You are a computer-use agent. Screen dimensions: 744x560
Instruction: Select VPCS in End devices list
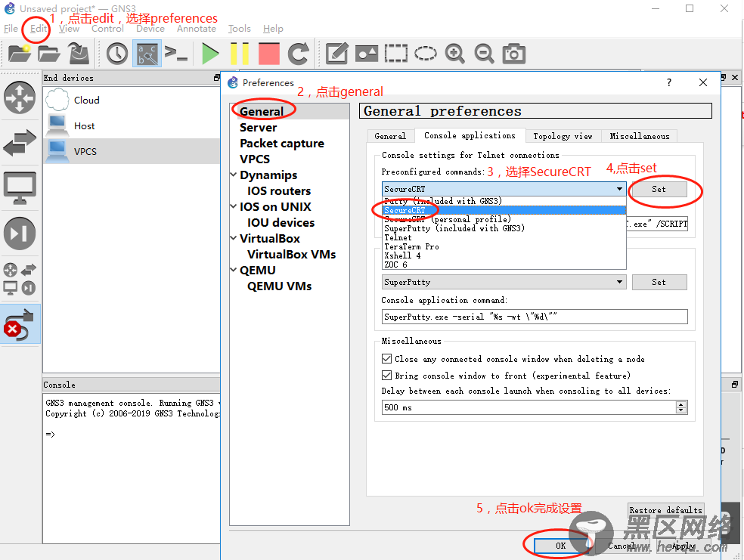(x=132, y=151)
